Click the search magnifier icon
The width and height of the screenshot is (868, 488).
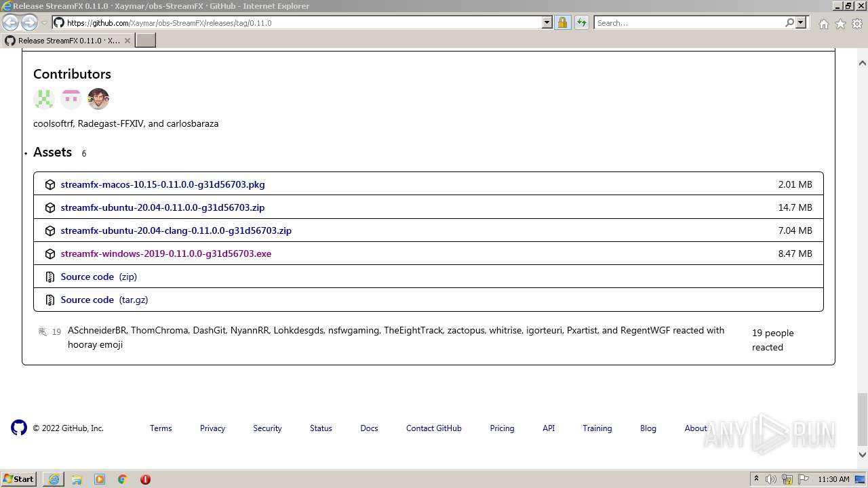click(789, 22)
